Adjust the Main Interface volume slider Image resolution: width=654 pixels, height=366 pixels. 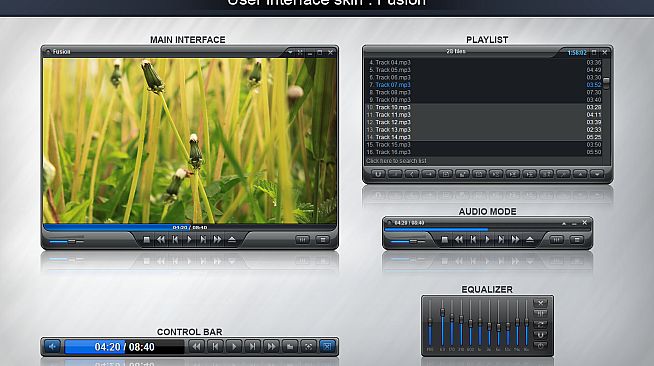coord(67,241)
